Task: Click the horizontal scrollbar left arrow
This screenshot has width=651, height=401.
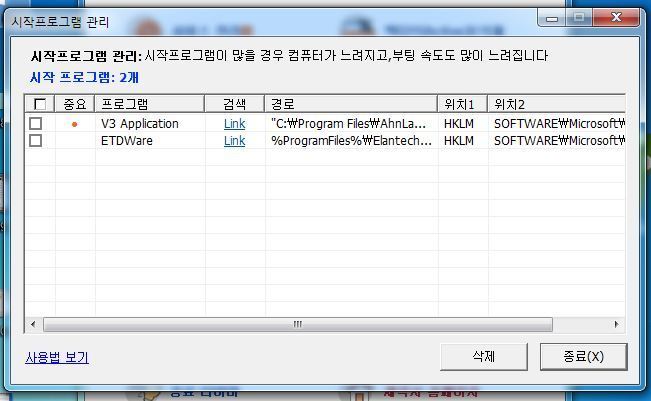Action: (33, 324)
